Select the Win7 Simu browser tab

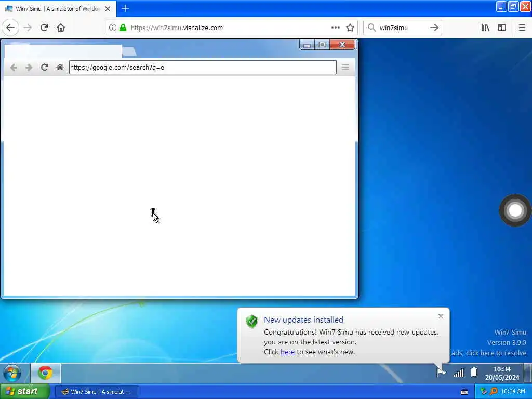58,9
